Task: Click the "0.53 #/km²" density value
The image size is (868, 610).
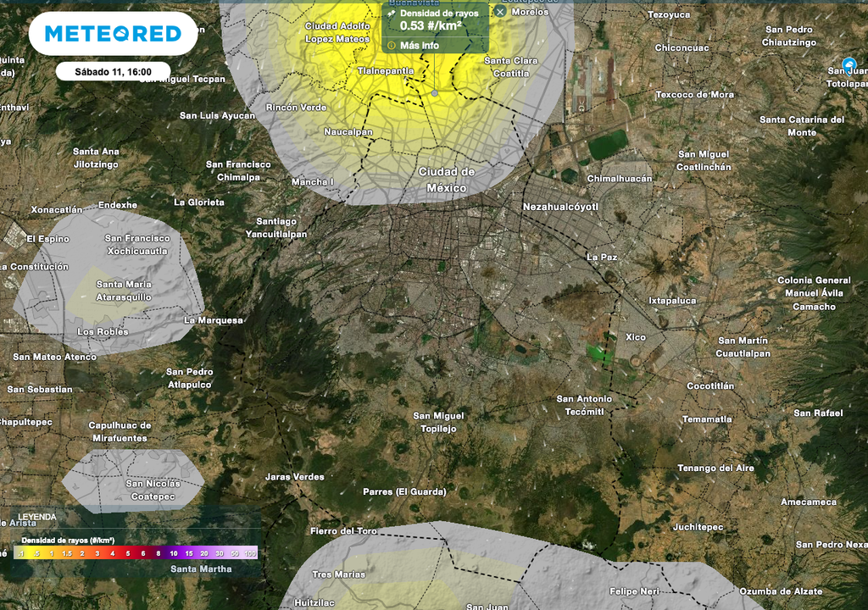Action: [x=430, y=25]
